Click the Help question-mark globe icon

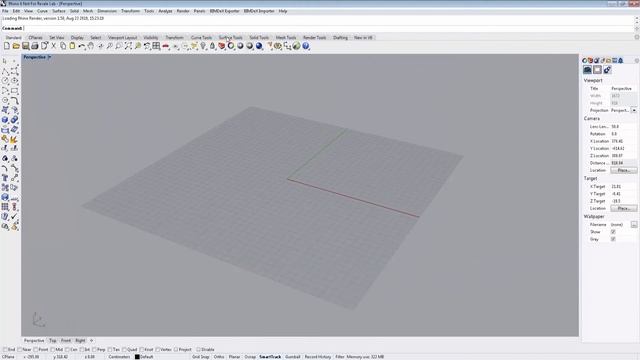click(x=306, y=46)
